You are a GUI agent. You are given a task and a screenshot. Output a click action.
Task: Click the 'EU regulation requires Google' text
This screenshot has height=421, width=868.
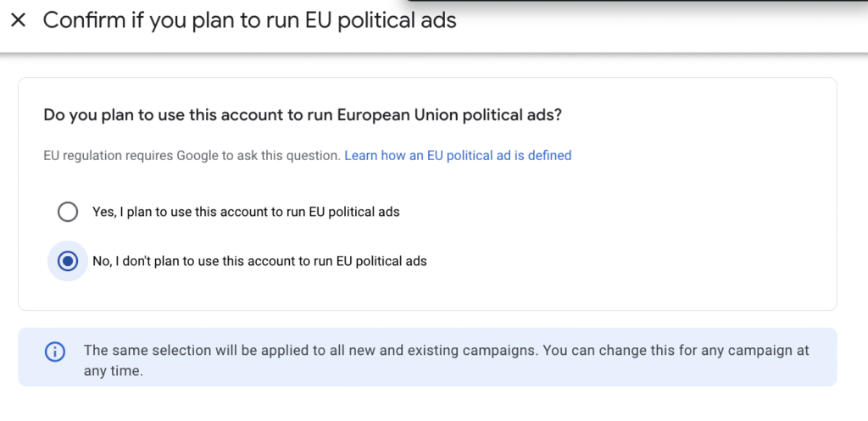point(192,156)
